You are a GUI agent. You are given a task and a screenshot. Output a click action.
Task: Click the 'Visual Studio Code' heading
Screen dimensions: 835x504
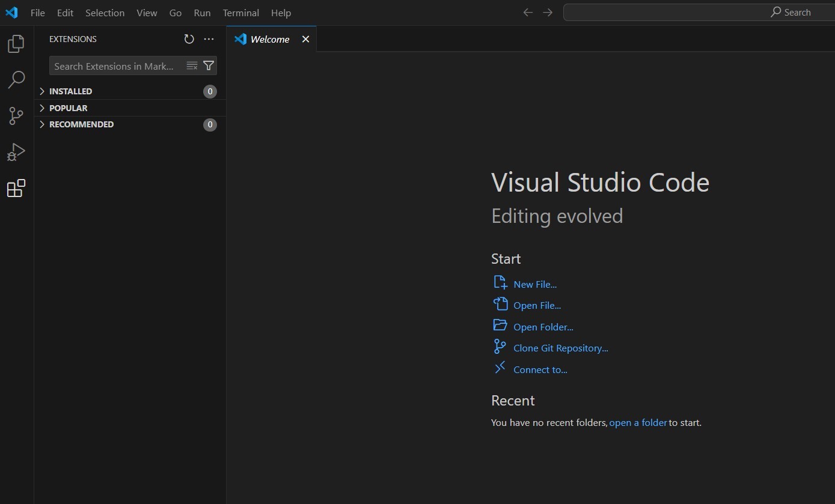600,182
